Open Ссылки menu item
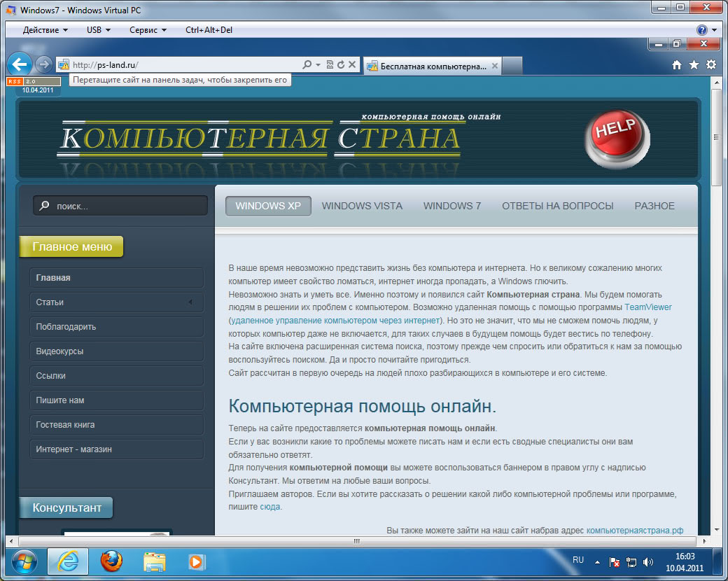 click(116, 376)
